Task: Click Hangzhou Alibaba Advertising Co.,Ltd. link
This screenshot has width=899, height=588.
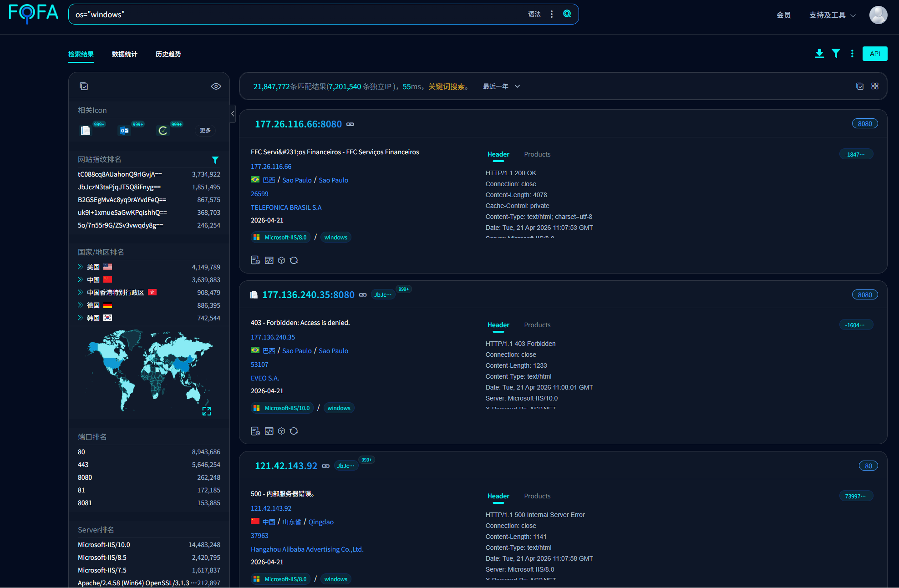Action: click(307, 549)
